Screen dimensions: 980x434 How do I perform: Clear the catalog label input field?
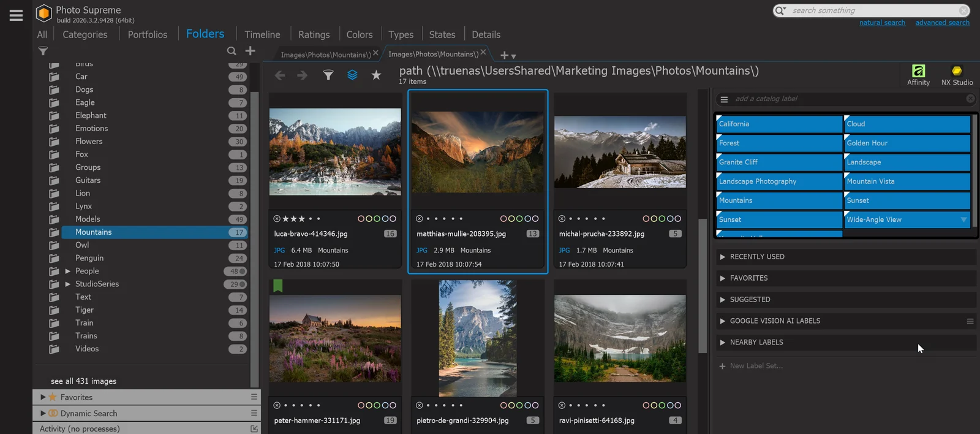(970, 99)
